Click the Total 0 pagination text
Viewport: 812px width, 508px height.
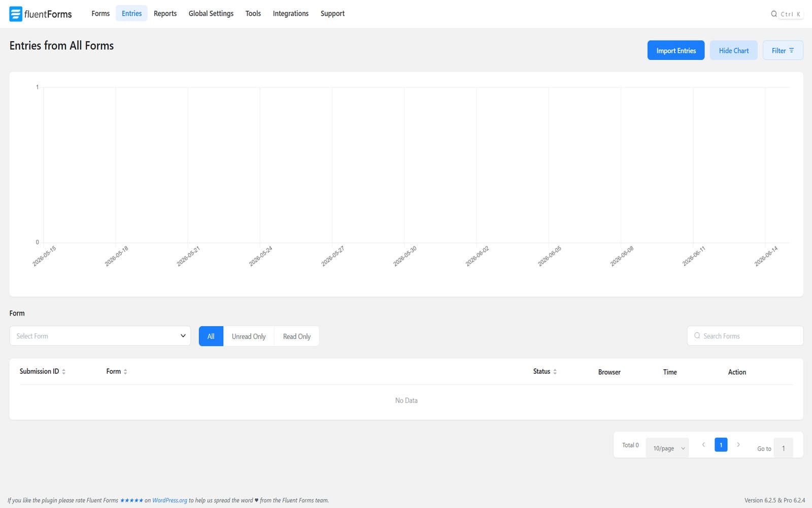coord(630,445)
